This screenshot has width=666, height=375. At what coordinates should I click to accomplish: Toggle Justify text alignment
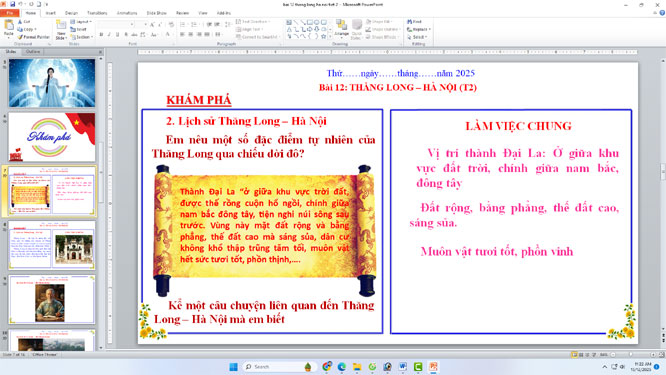[x=207, y=34]
